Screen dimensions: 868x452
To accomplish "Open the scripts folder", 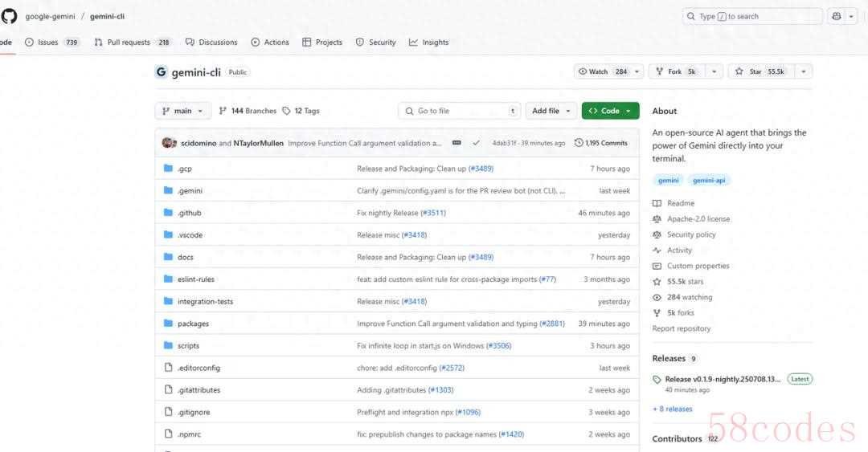I will 188,346.
